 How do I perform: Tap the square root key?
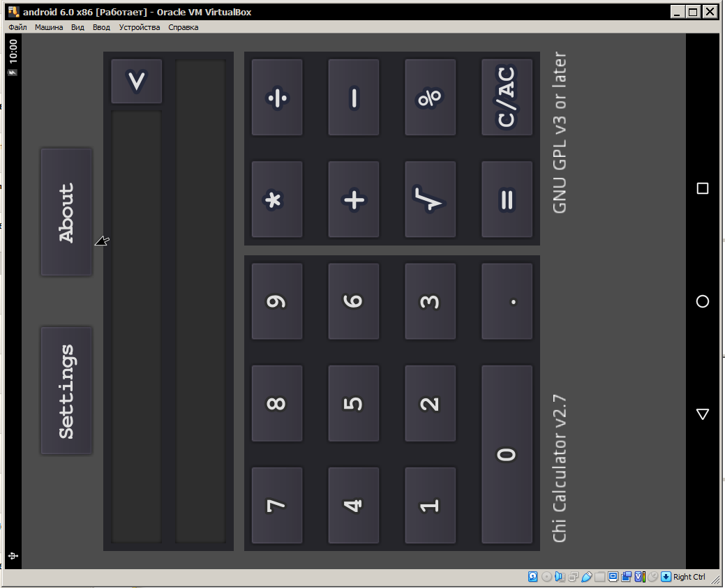[x=430, y=199]
